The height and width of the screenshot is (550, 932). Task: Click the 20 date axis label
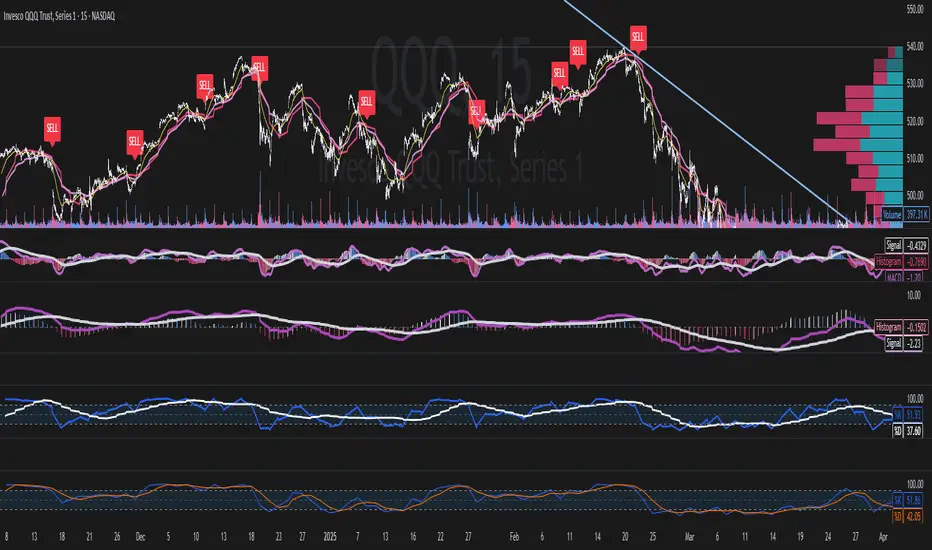pyautogui.click(x=625, y=537)
